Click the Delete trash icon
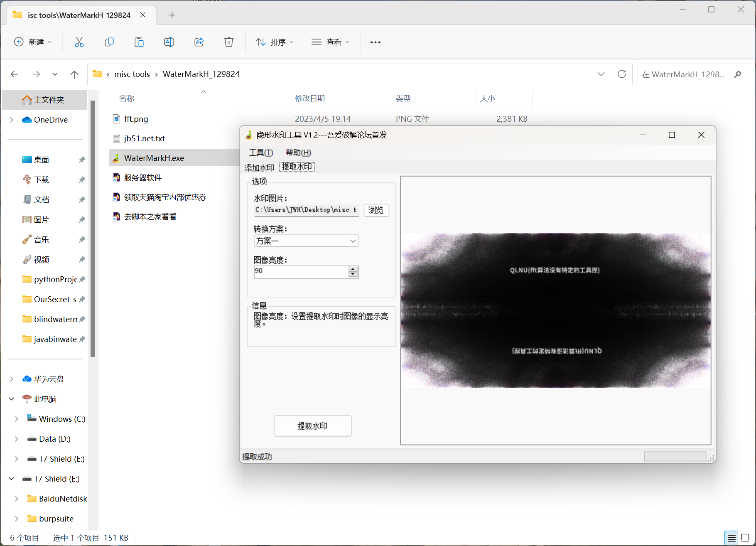The height and width of the screenshot is (546, 756). point(229,42)
